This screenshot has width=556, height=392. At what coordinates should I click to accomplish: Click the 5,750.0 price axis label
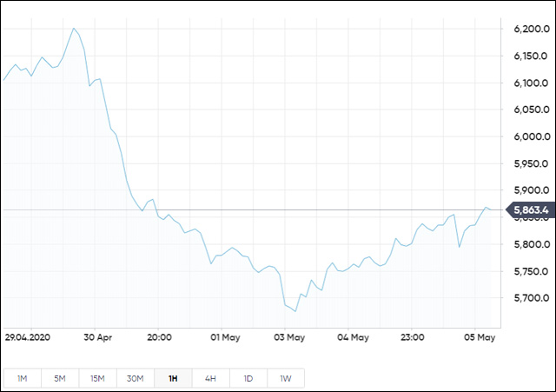pyautogui.click(x=531, y=271)
